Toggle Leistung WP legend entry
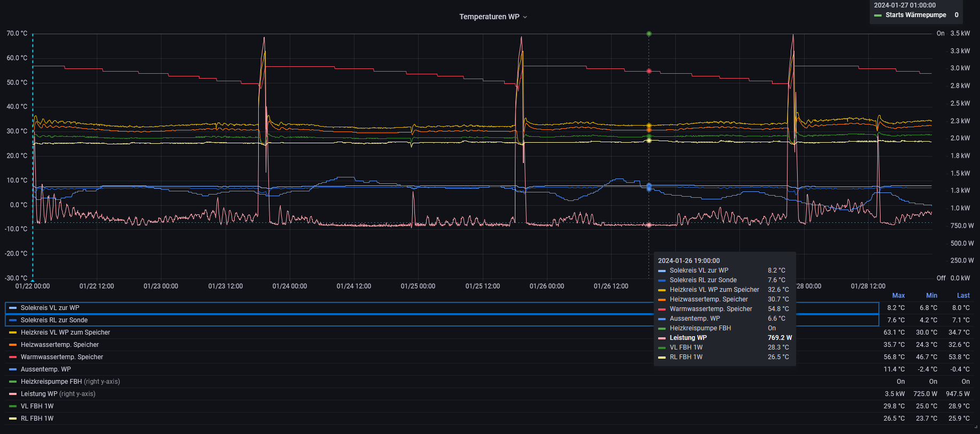The width and height of the screenshot is (980, 434). pos(39,394)
